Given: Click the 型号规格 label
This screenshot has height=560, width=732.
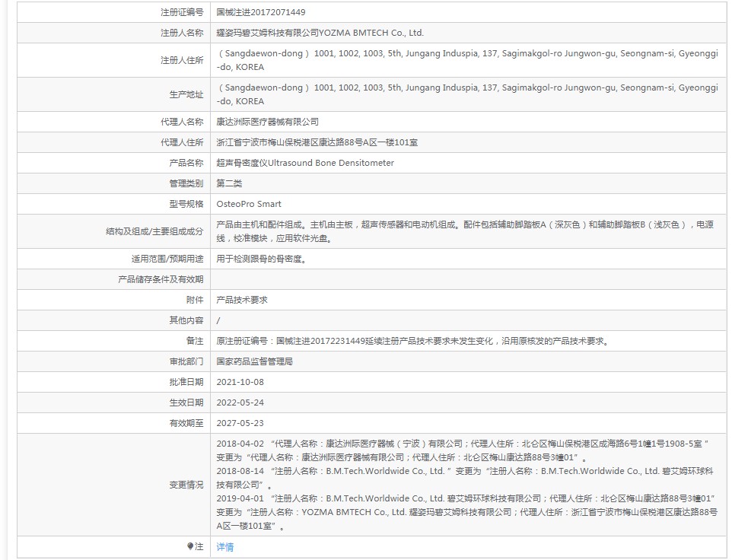Looking at the screenshot, I should 186,204.
